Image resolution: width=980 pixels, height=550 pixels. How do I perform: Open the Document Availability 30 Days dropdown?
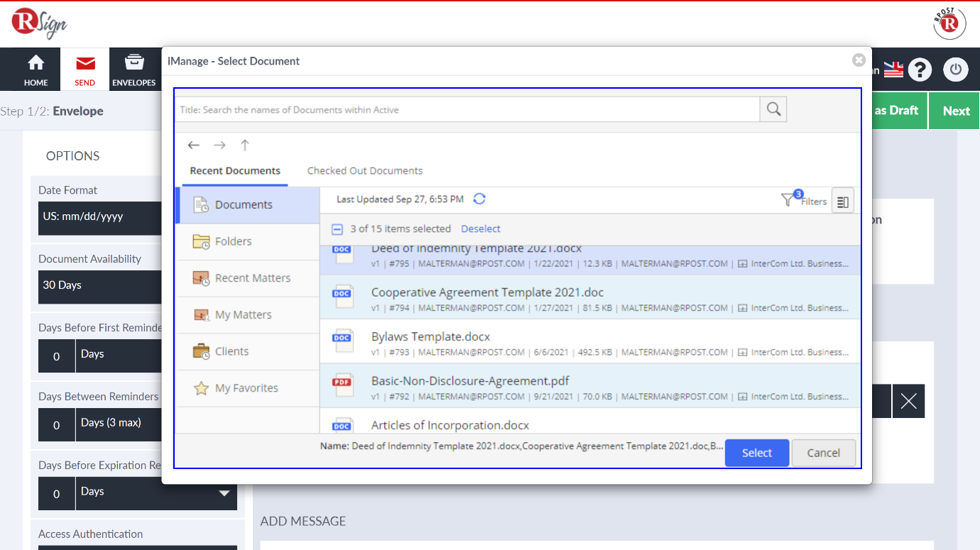point(99,286)
